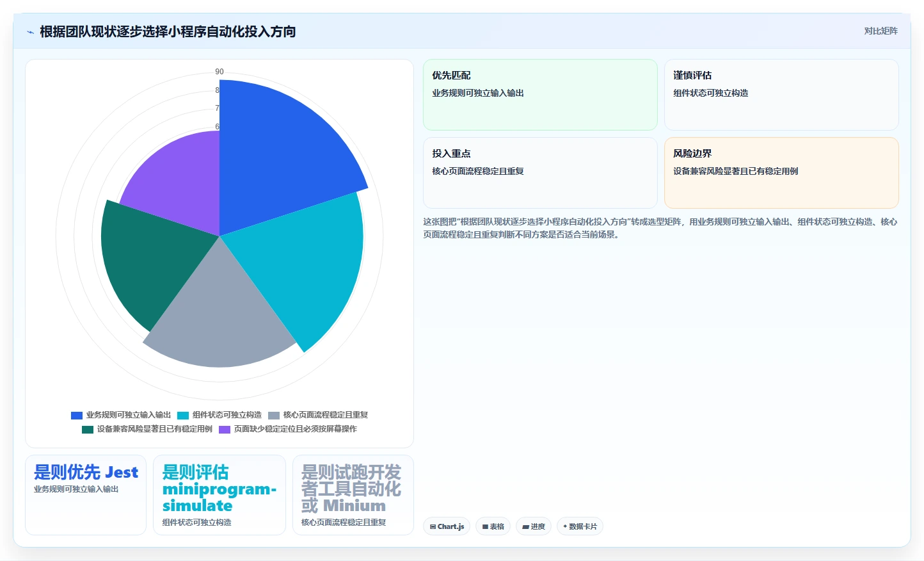
Task: Toggle legend swatch for 设备兼容风险显著且已有稳定用例
Action: coord(88,430)
